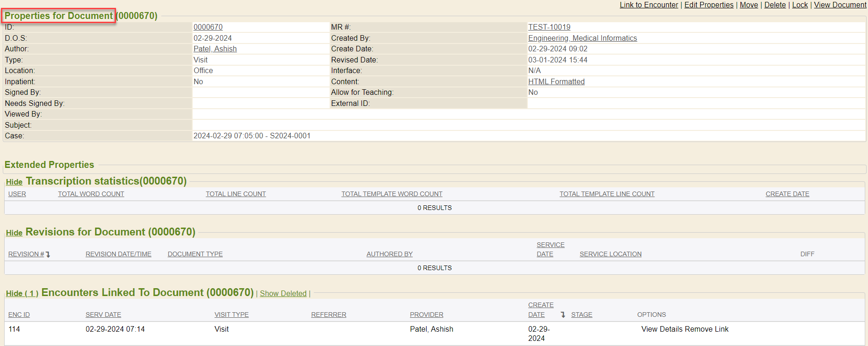View Details for encounter 114
Screen dimensions: 868x346
coord(662,329)
